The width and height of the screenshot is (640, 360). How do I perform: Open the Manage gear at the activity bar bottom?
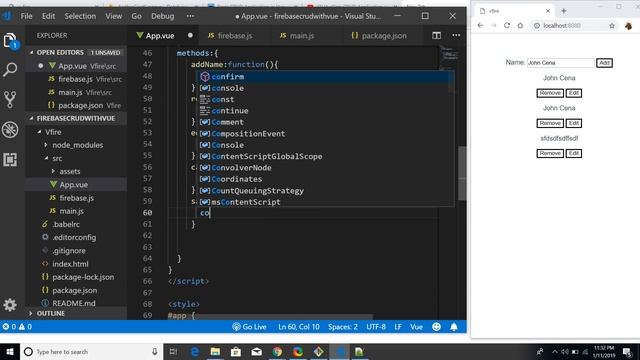pyautogui.click(x=10, y=305)
